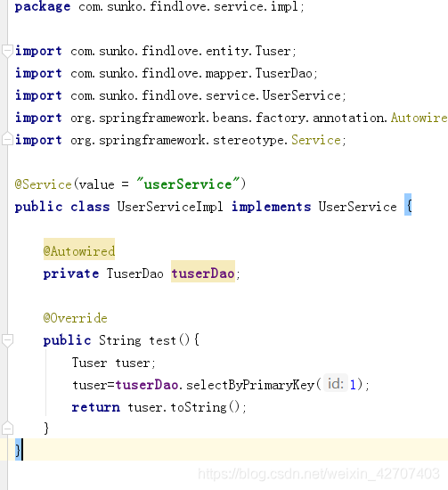Click the package declaration line text
This screenshot has width=448, height=490.
pos(159,6)
